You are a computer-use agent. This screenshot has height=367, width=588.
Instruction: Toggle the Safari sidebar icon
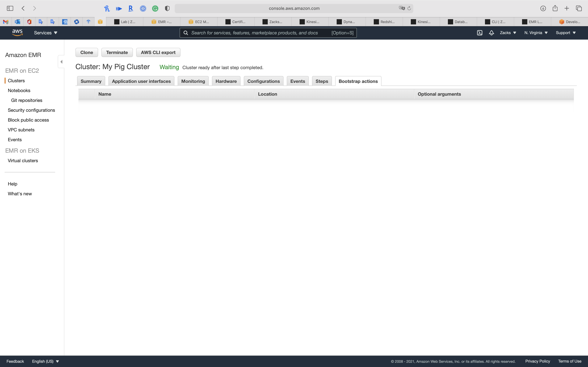click(10, 8)
